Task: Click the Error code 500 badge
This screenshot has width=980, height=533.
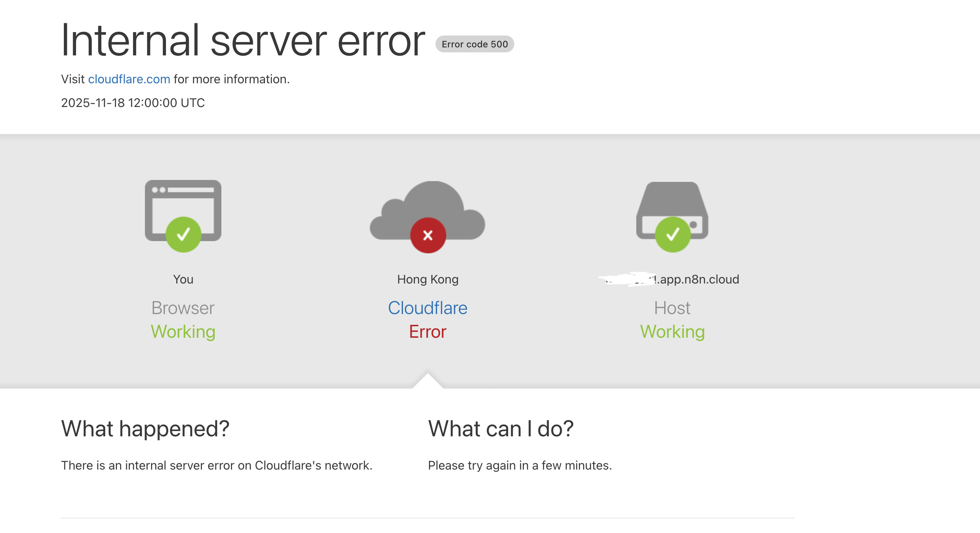Action: (x=475, y=44)
